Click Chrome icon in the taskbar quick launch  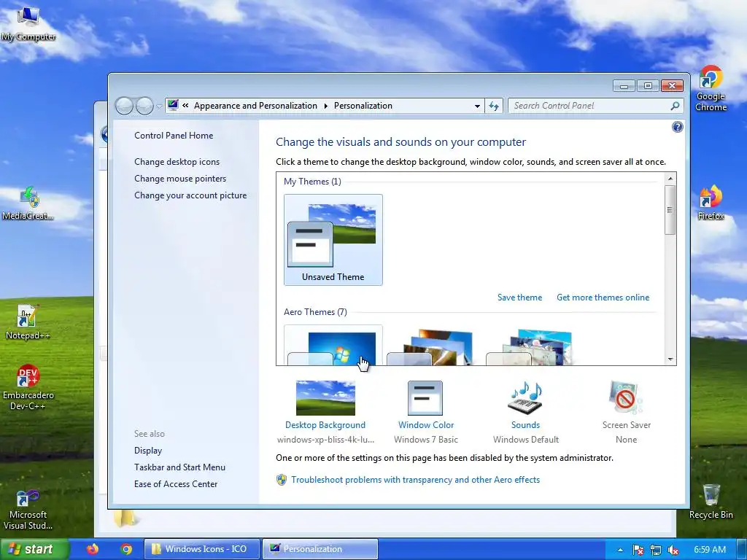tap(126, 549)
